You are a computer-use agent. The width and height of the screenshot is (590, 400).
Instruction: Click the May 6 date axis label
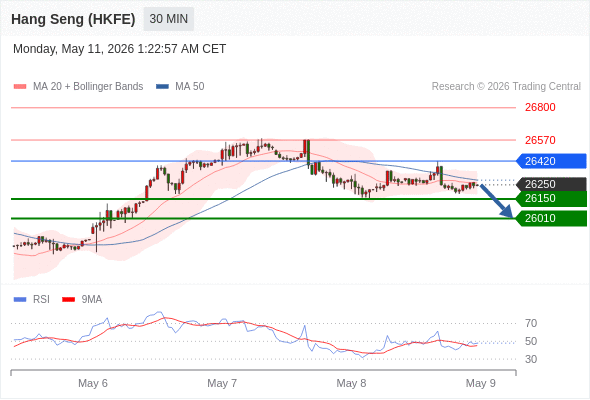point(93,383)
